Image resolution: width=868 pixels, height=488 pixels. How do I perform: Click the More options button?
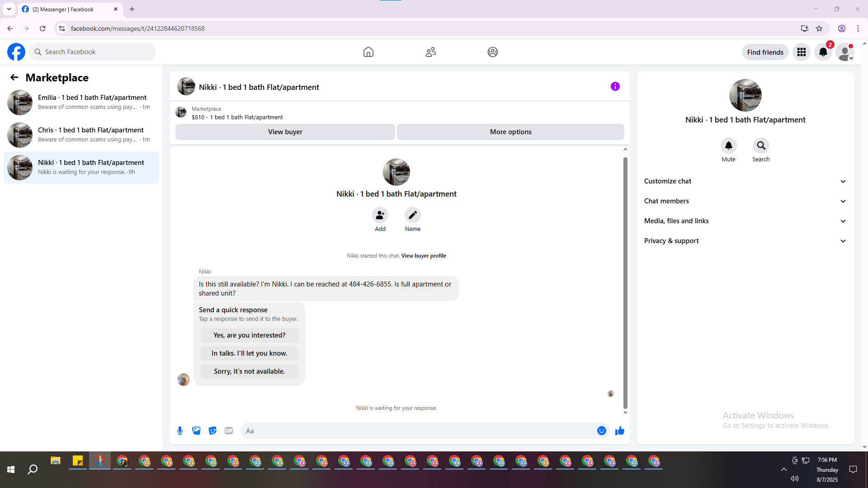[511, 132]
